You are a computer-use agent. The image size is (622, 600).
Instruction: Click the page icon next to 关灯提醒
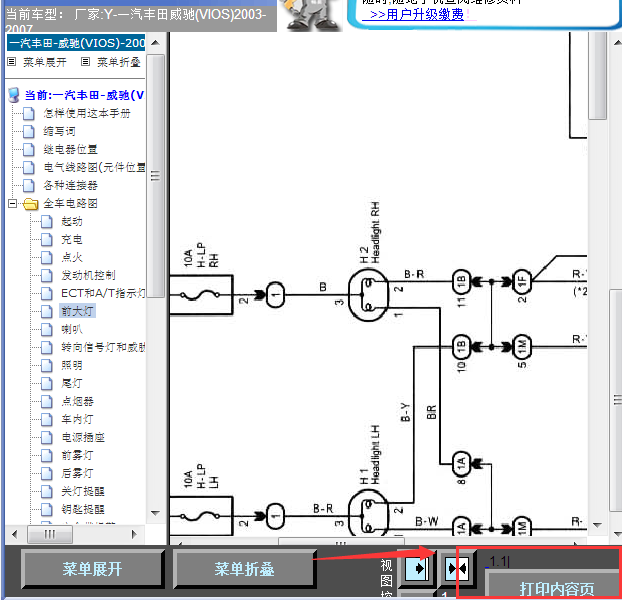(47, 491)
